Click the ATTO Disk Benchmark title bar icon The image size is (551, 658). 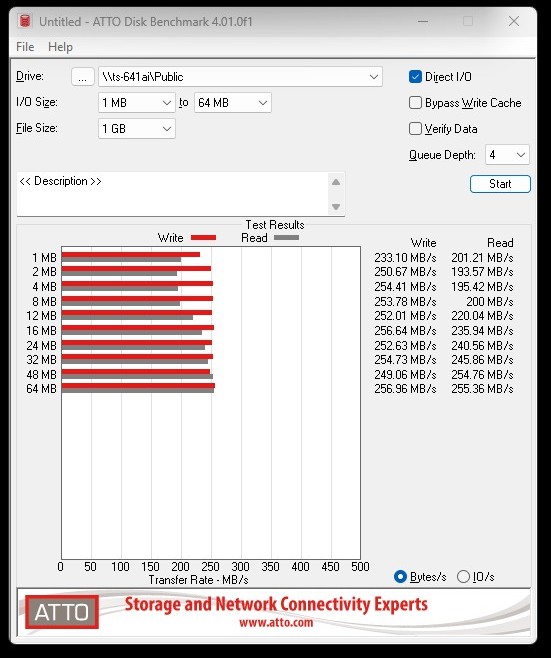point(25,21)
